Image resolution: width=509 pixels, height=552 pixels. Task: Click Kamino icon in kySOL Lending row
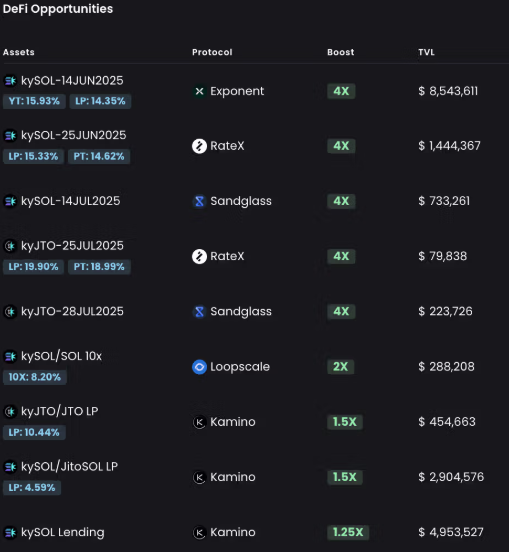point(199,533)
